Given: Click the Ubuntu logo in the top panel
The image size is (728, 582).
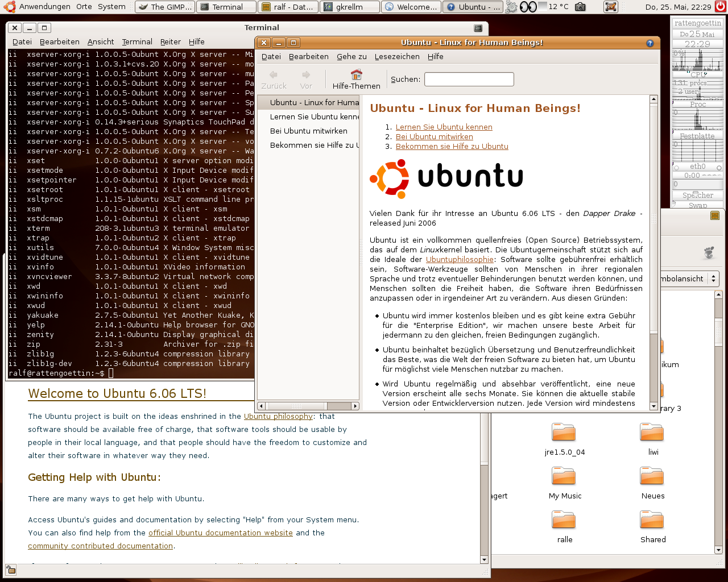Looking at the screenshot, I should [9, 7].
